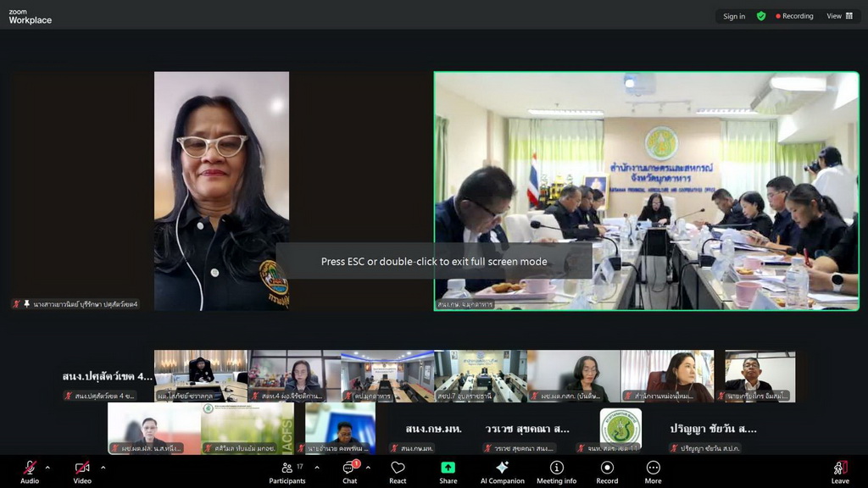Image resolution: width=868 pixels, height=488 pixels.
Task: Show Meeting info details
Action: click(x=556, y=468)
